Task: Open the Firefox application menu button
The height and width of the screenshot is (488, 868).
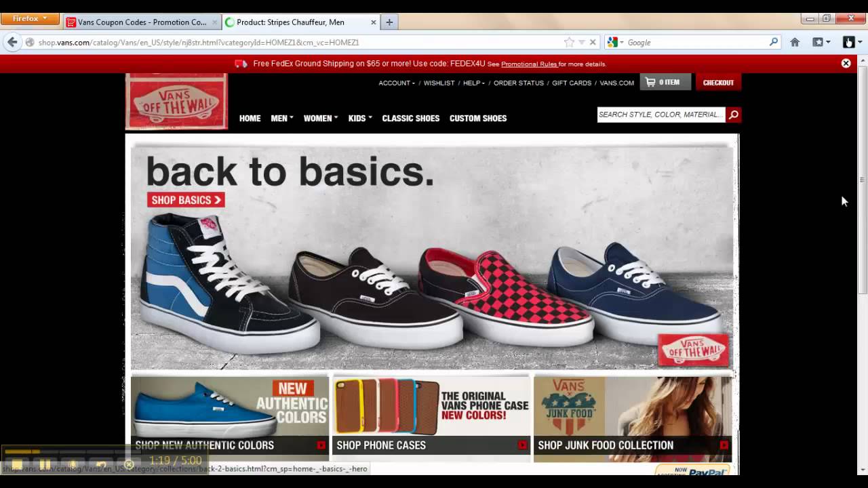Action: tap(30, 19)
